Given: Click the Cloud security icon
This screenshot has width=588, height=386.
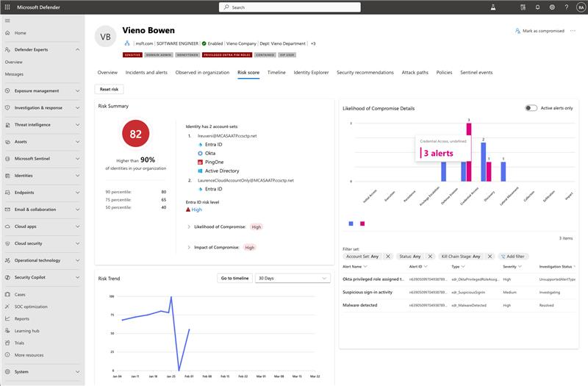Looking at the screenshot, I should tap(7, 243).
